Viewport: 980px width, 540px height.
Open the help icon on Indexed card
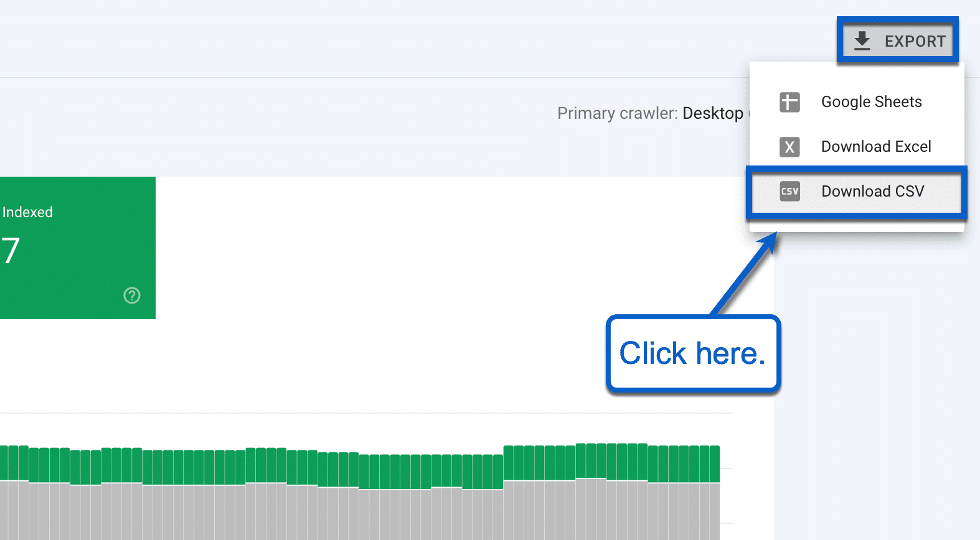(132, 296)
